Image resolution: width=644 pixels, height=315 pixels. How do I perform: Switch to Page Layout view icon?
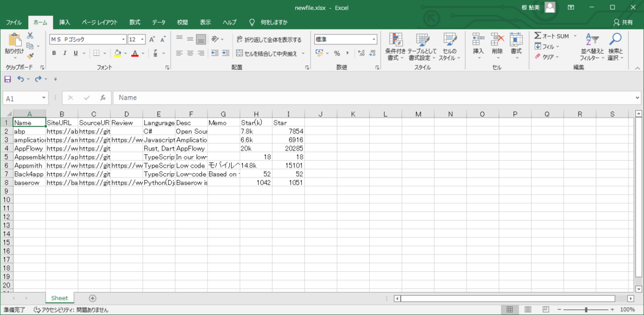(x=528, y=309)
